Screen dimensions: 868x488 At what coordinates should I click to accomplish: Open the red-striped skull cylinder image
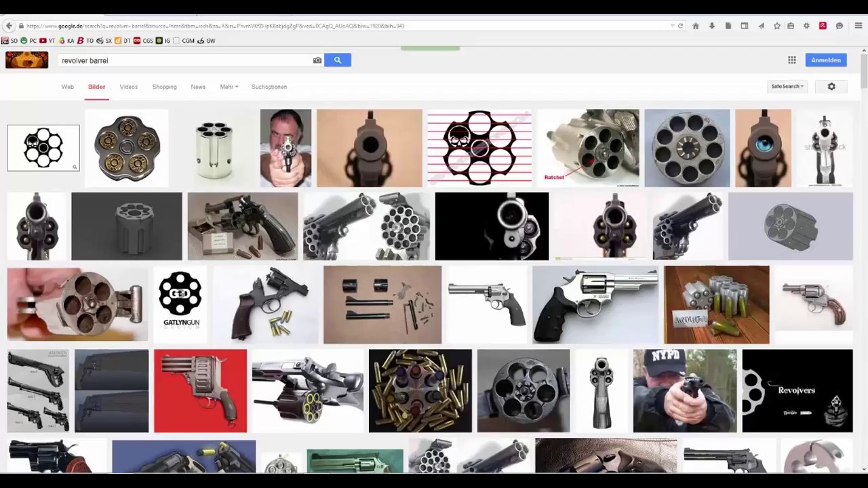tap(479, 148)
